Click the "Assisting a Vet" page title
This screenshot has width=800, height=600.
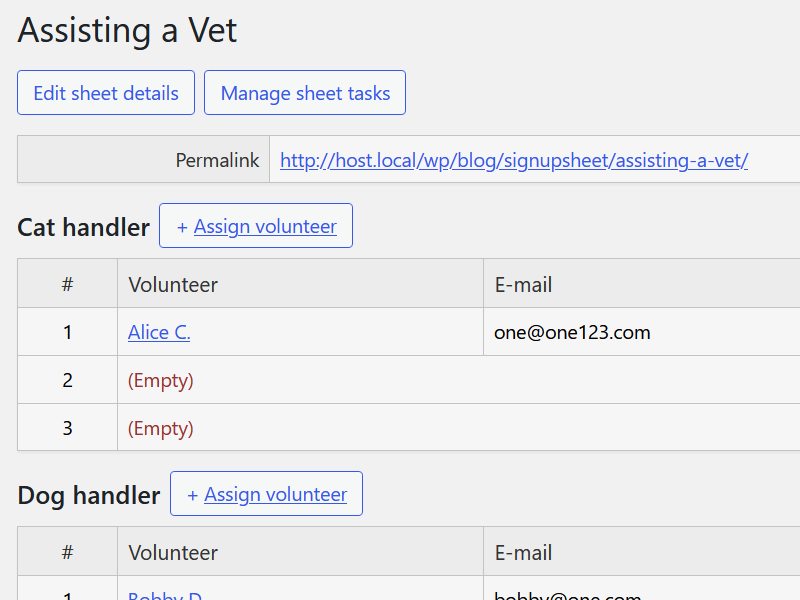point(128,30)
